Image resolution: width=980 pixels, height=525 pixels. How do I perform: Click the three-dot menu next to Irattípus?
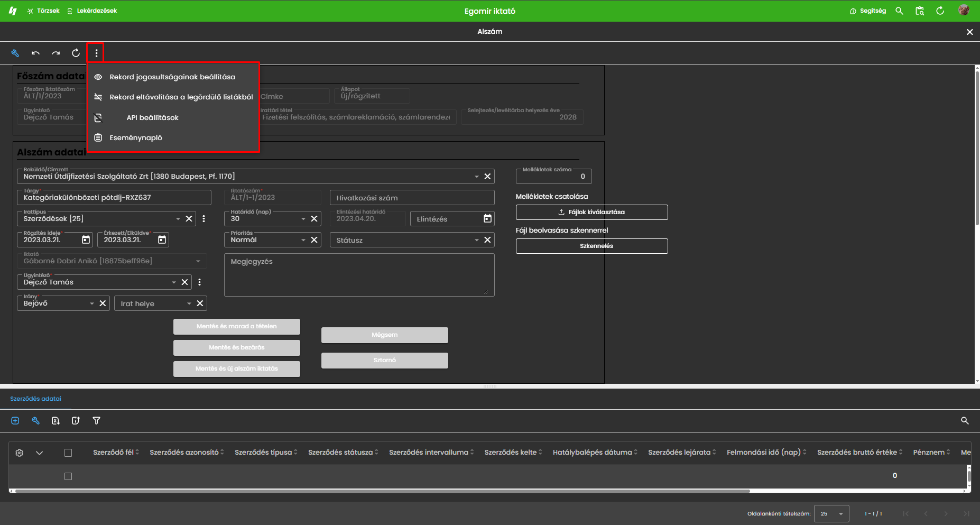pos(204,219)
